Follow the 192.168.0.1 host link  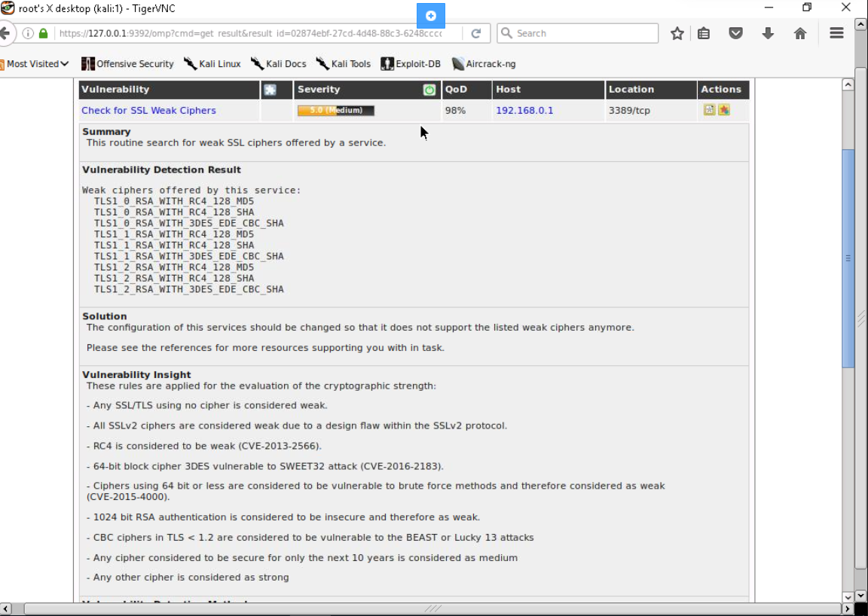coord(524,110)
